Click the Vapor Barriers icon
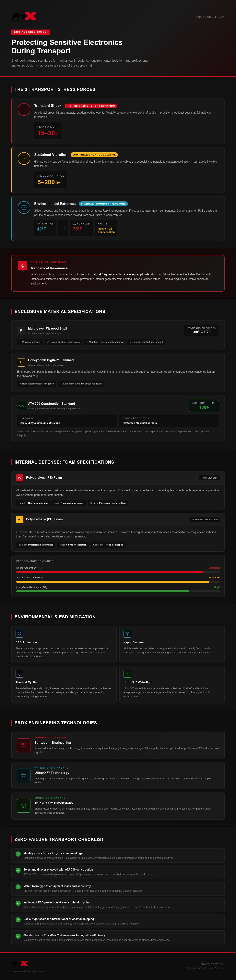The height and width of the screenshot is (980, 236). tap(127, 634)
